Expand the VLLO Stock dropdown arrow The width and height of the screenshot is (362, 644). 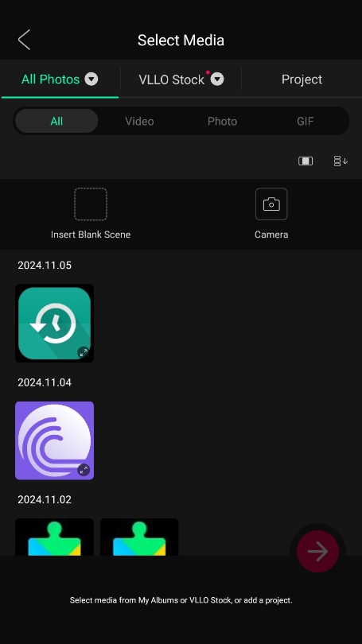(217, 79)
